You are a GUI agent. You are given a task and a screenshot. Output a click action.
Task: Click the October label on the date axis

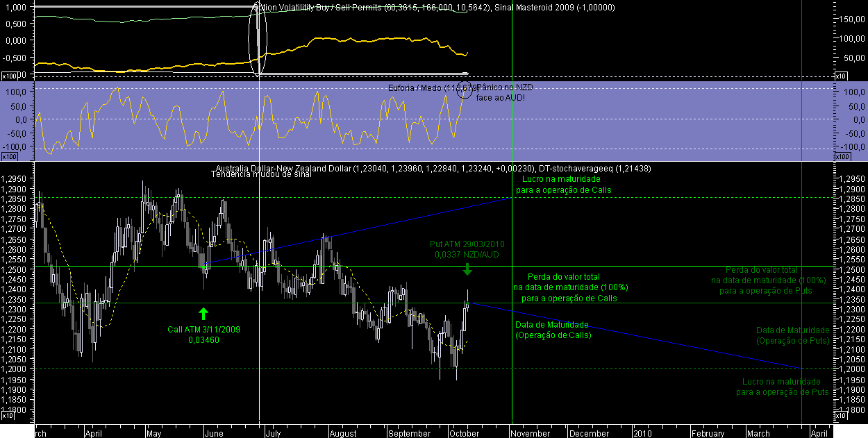coord(464,433)
